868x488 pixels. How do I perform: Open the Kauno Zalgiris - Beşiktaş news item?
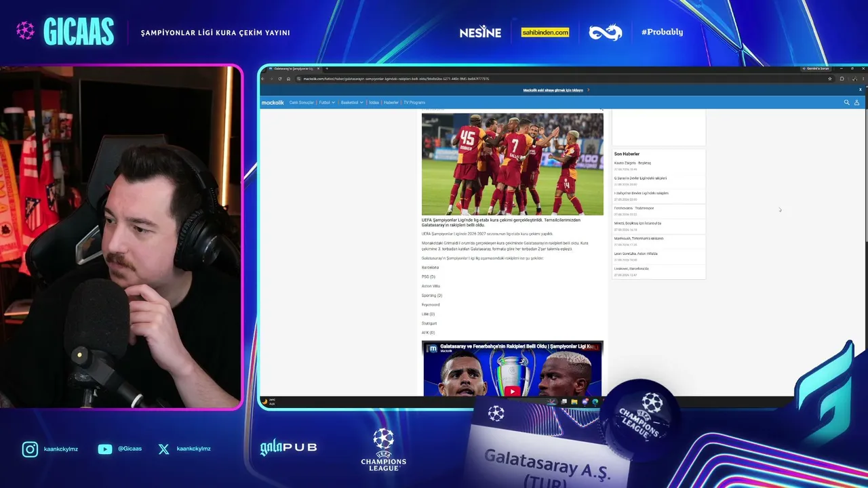(633, 163)
